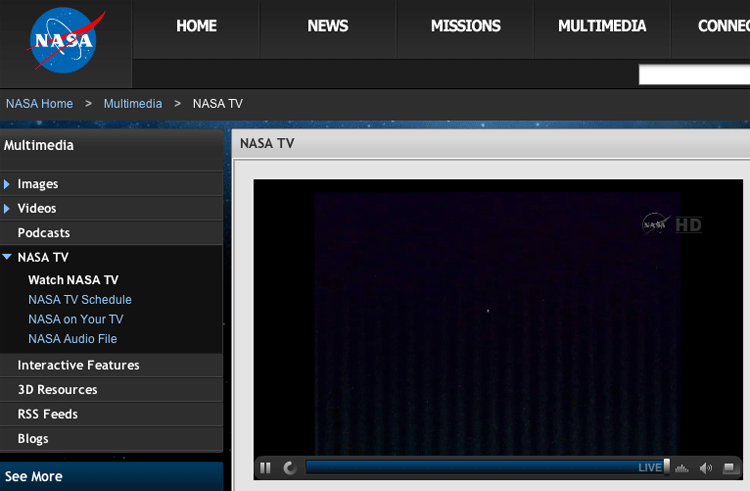
Task: Click the search input field
Action: (x=694, y=75)
